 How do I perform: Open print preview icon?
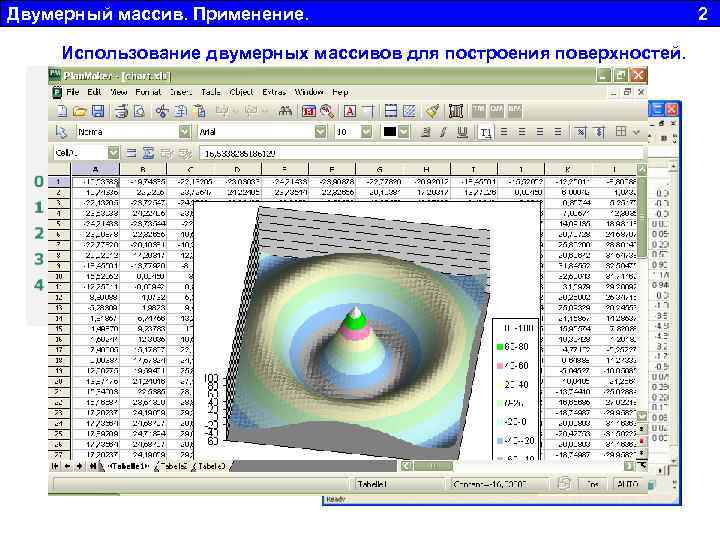pyautogui.click(x=139, y=111)
